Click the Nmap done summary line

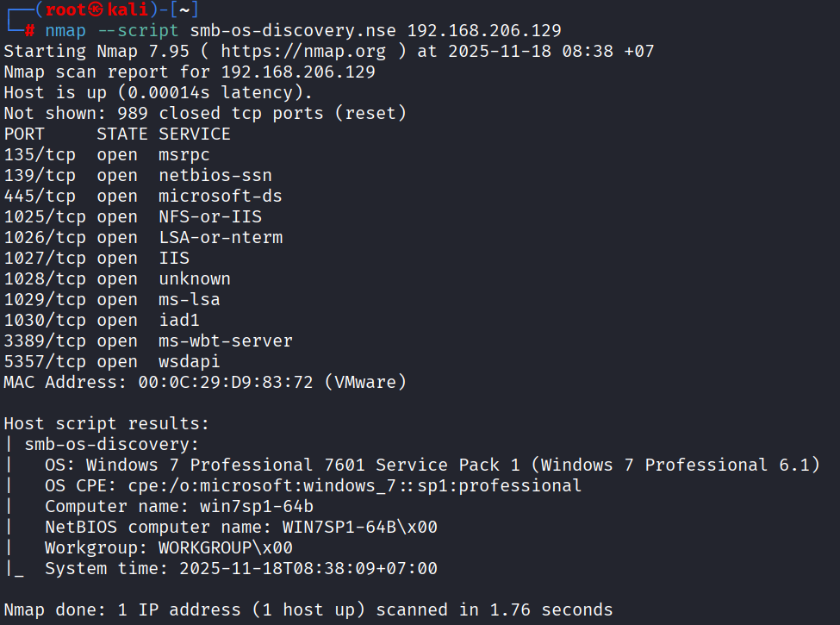[308, 609]
